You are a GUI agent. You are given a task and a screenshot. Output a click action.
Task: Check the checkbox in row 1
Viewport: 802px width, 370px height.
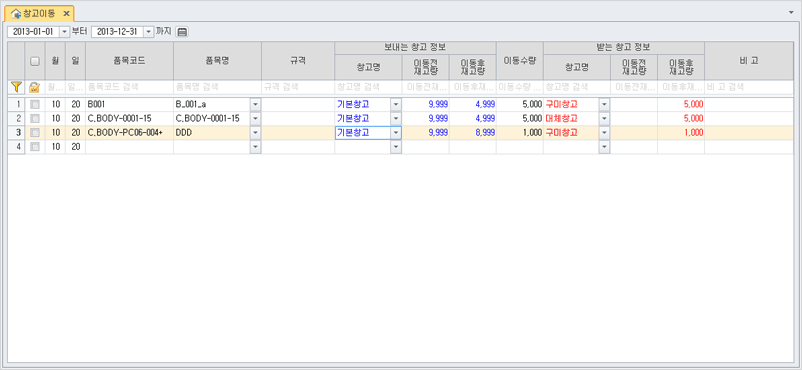pos(35,104)
